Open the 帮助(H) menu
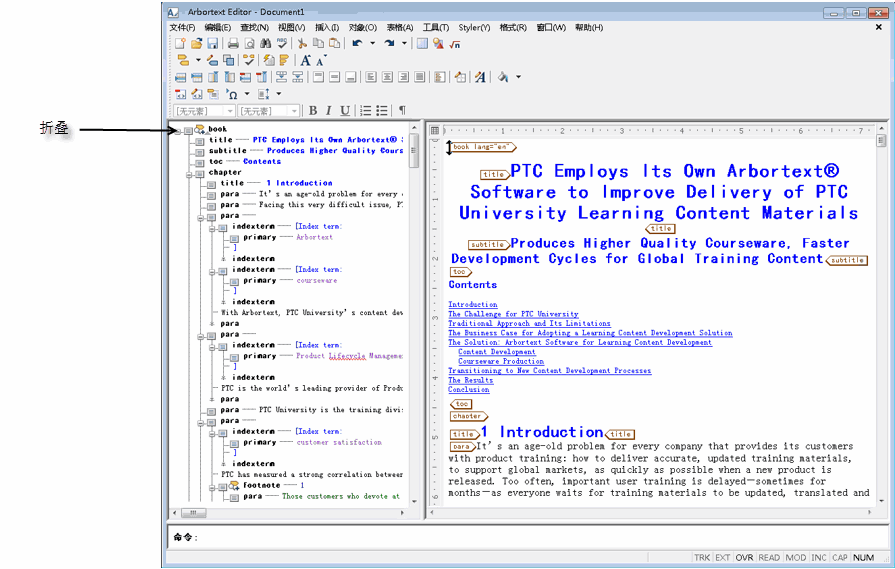 coord(589,27)
